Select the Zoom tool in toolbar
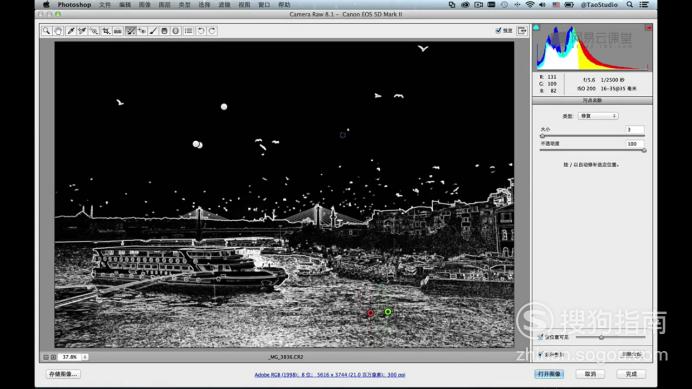 (x=46, y=31)
